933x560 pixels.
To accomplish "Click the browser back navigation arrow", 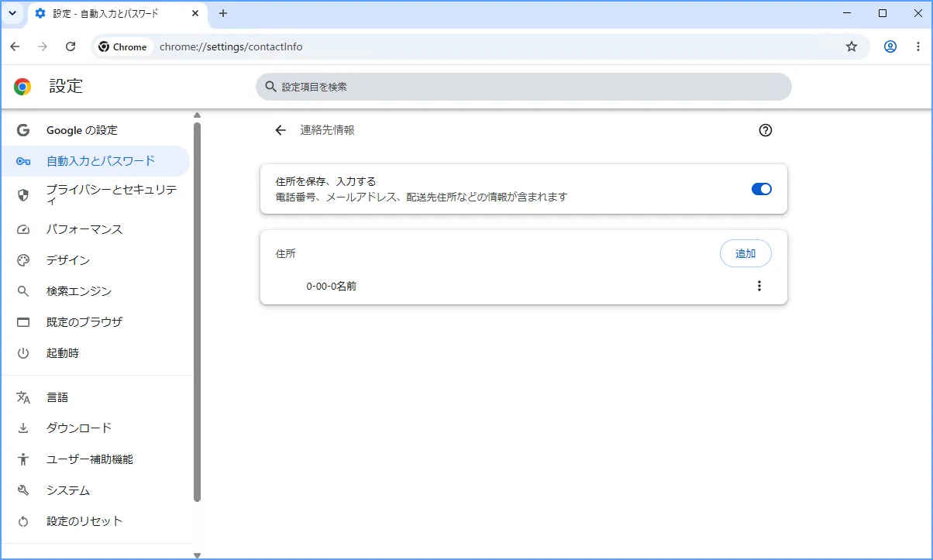I will tap(15, 46).
